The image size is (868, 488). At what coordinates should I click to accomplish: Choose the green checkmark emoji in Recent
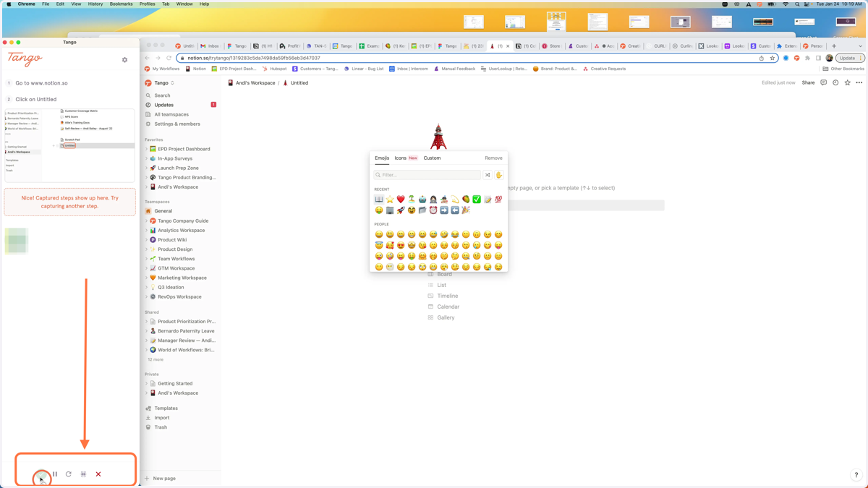tap(477, 200)
